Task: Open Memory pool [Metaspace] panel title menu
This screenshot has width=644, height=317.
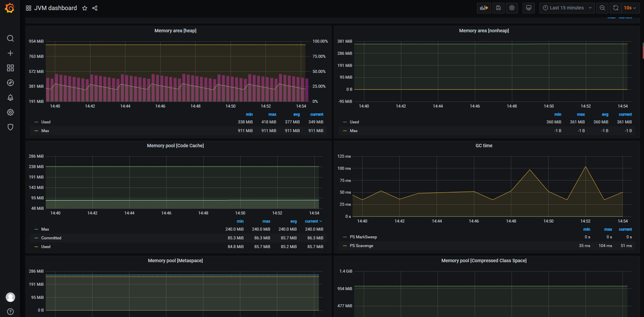Action: tap(175, 261)
